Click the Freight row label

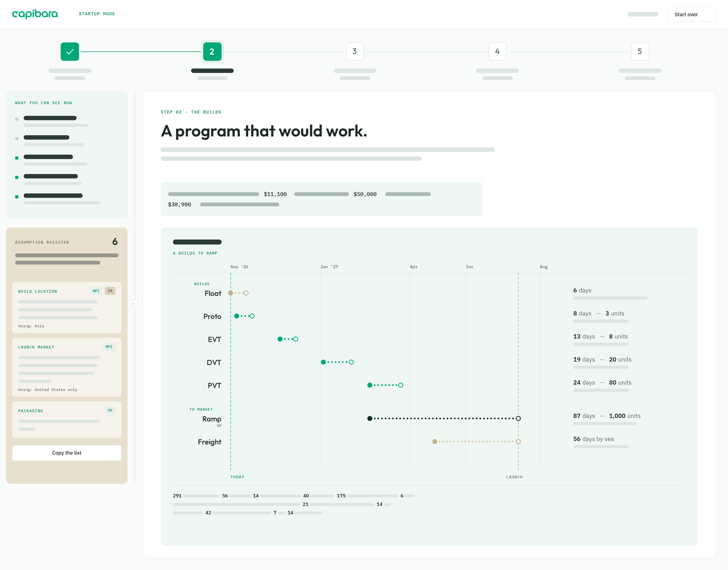(x=210, y=442)
